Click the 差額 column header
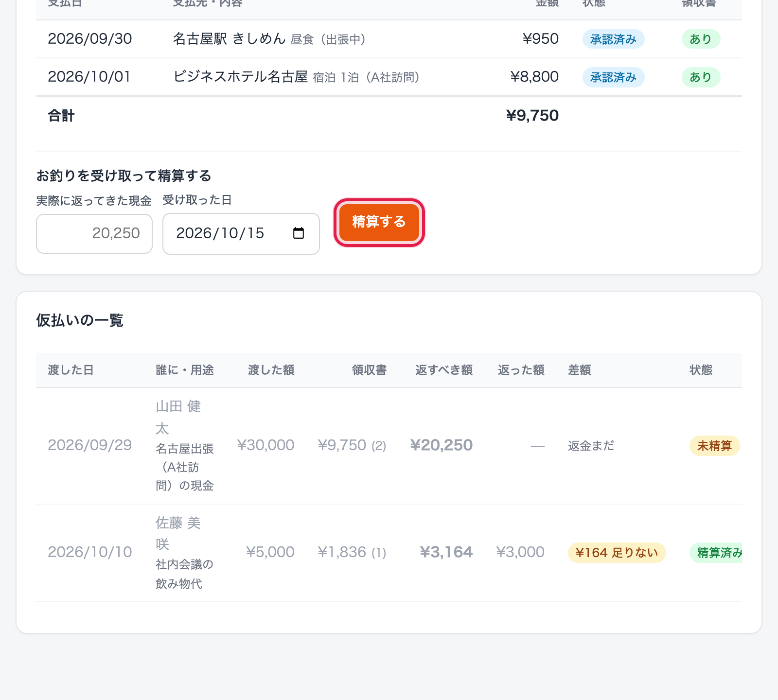The height and width of the screenshot is (700, 778). click(x=580, y=370)
